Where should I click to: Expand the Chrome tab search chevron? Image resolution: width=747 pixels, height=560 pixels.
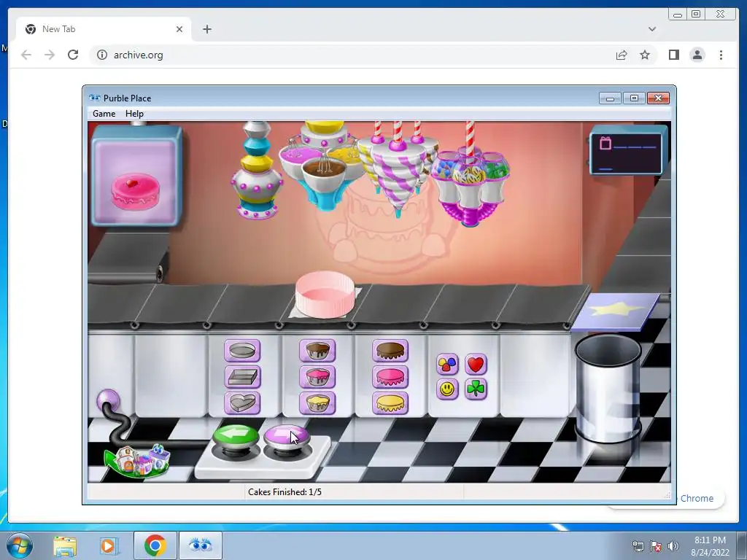(x=652, y=29)
